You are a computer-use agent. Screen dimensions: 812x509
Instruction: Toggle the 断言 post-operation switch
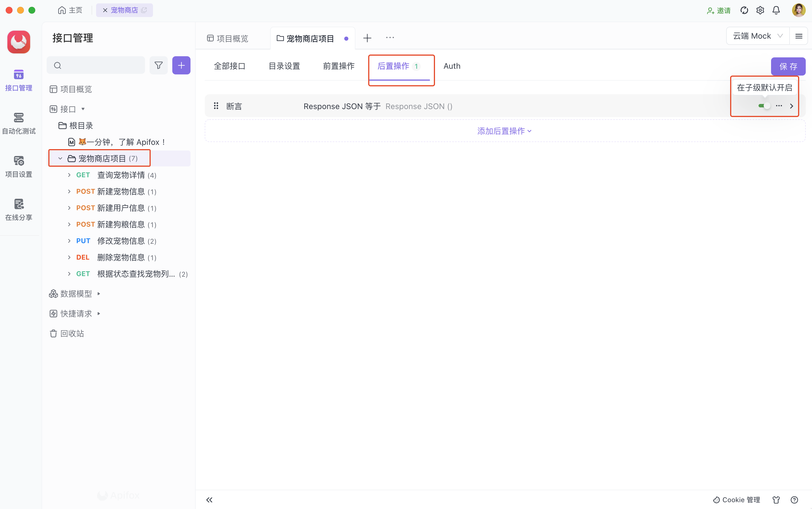(x=764, y=106)
